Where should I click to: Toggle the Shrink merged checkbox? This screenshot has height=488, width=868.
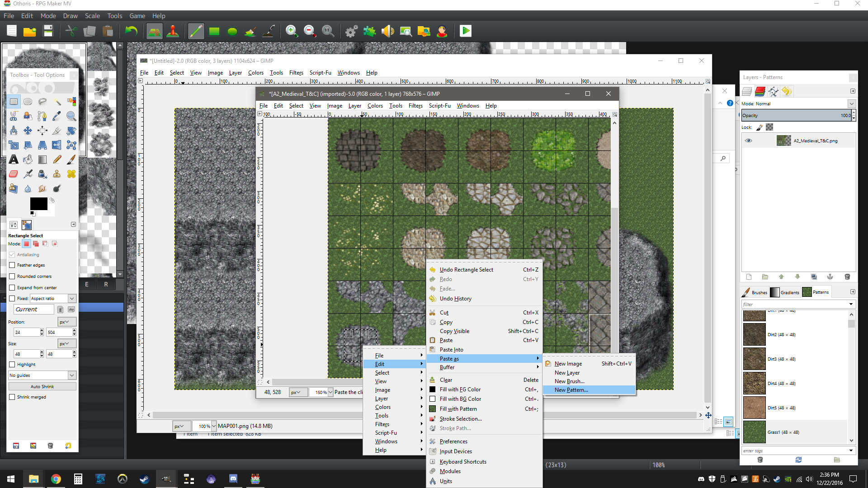12,397
